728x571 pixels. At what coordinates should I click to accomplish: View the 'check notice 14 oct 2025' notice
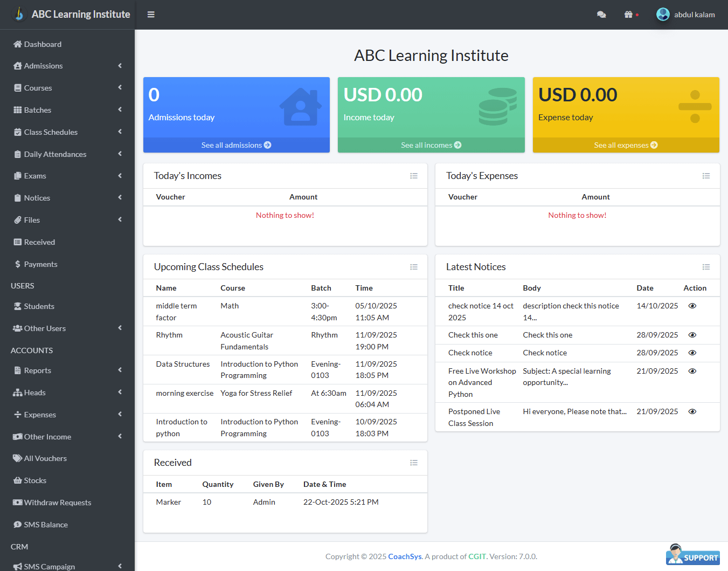[692, 306]
